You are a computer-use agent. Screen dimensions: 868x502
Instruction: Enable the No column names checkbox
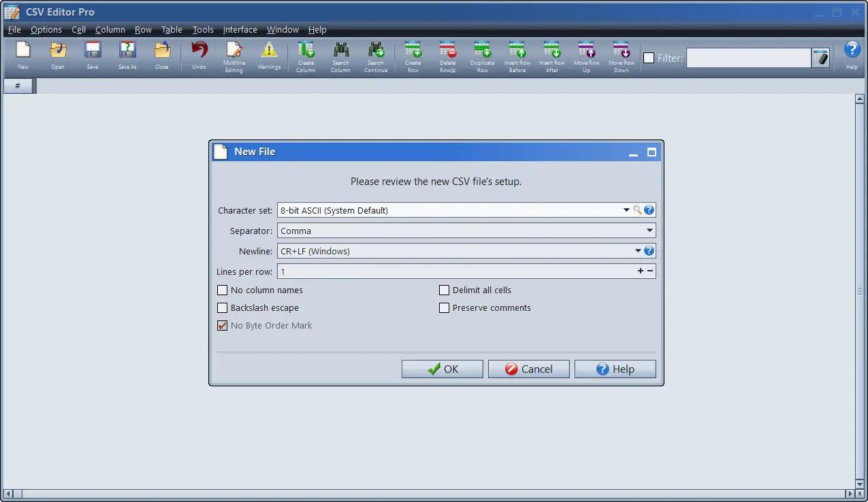click(222, 290)
